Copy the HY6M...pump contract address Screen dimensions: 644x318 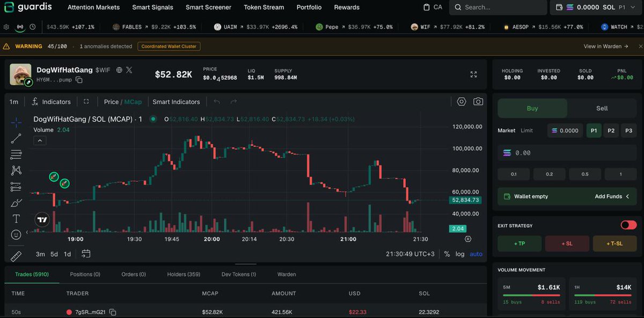pyautogui.click(x=79, y=80)
